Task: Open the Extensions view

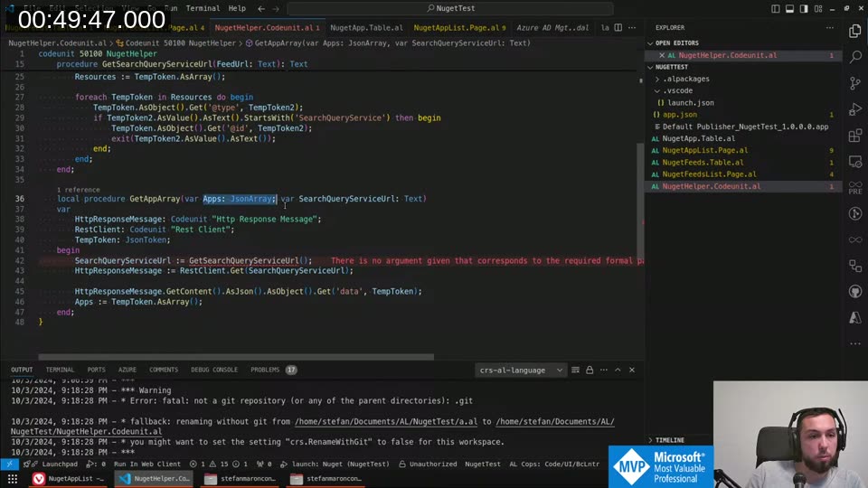Action: [x=855, y=135]
